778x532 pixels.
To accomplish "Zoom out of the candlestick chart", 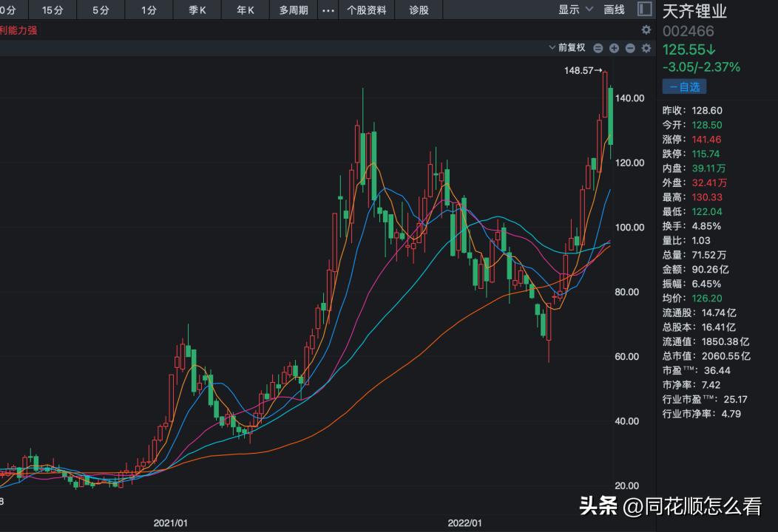I will click(x=629, y=48).
